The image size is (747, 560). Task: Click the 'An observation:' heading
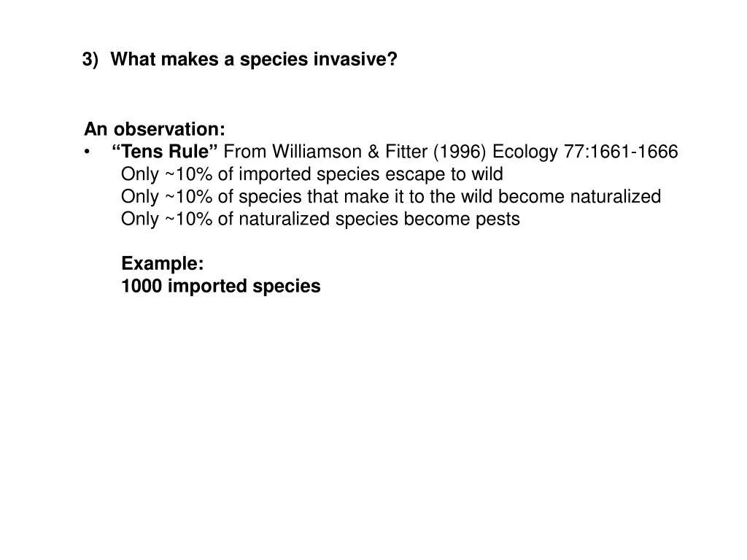point(155,129)
